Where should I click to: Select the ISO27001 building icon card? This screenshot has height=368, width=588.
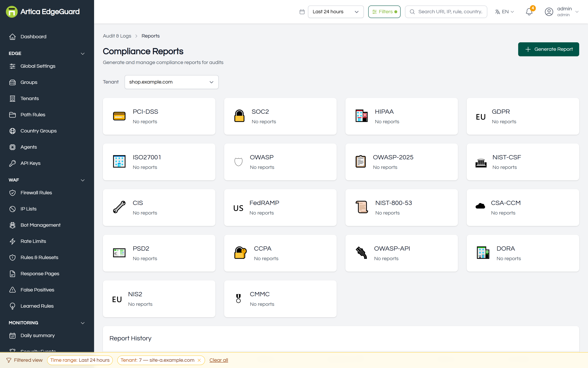[159, 162]
